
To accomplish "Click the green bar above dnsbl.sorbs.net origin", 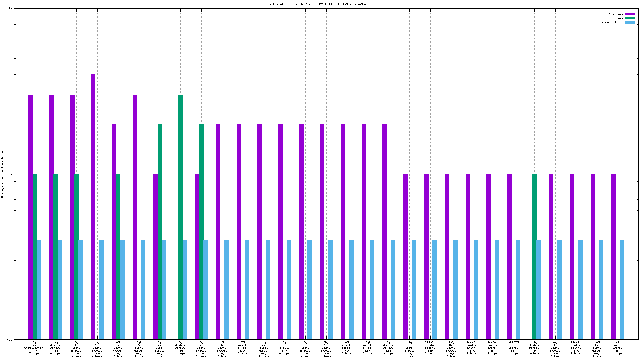I will pyautogui.click(x=534, y=256).
